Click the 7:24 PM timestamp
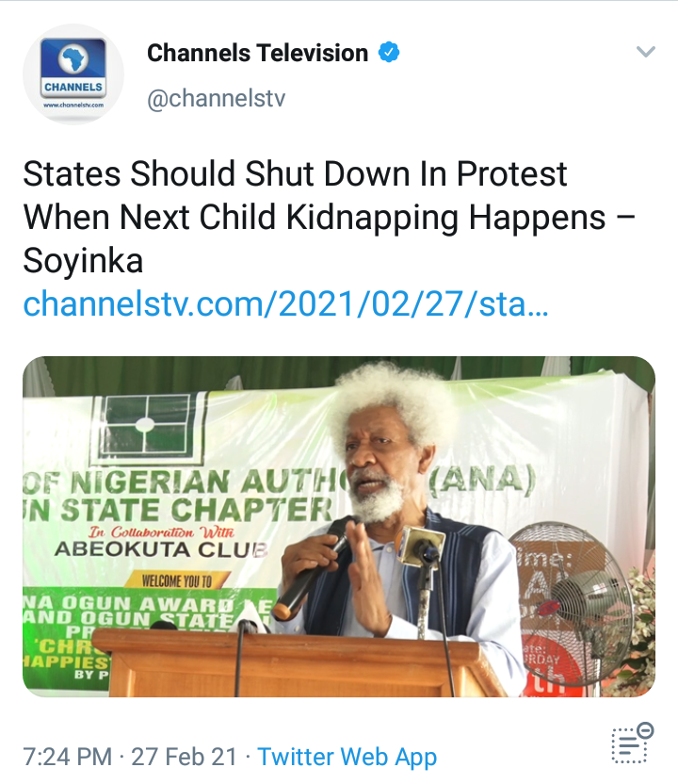 [x=68, y=757]
